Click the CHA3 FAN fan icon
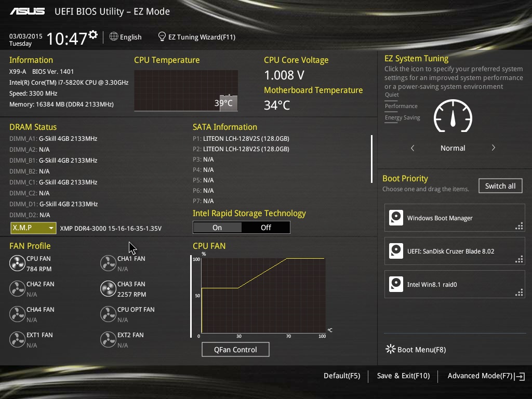Image resolution: width=532 pixels, height=399 pixels. point(108,289)
